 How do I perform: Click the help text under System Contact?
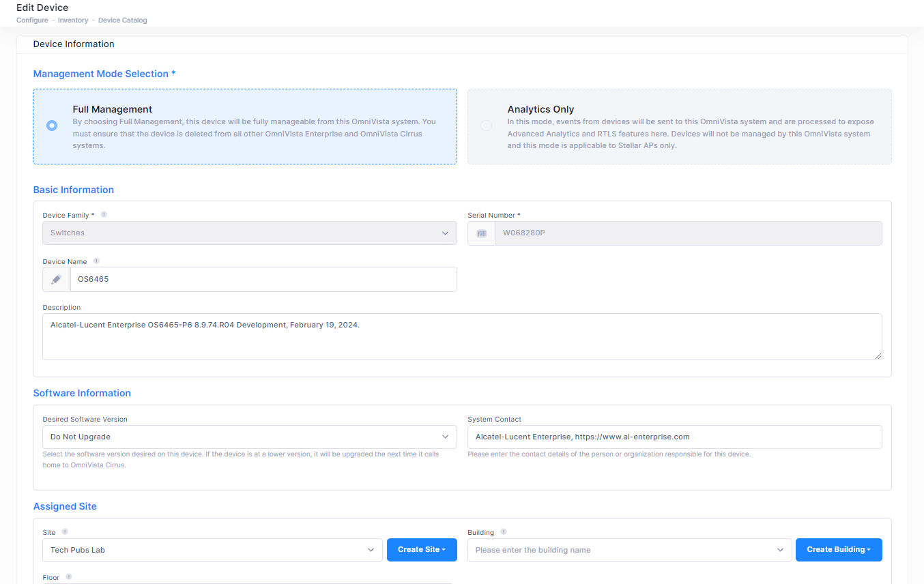coord(609,454)
